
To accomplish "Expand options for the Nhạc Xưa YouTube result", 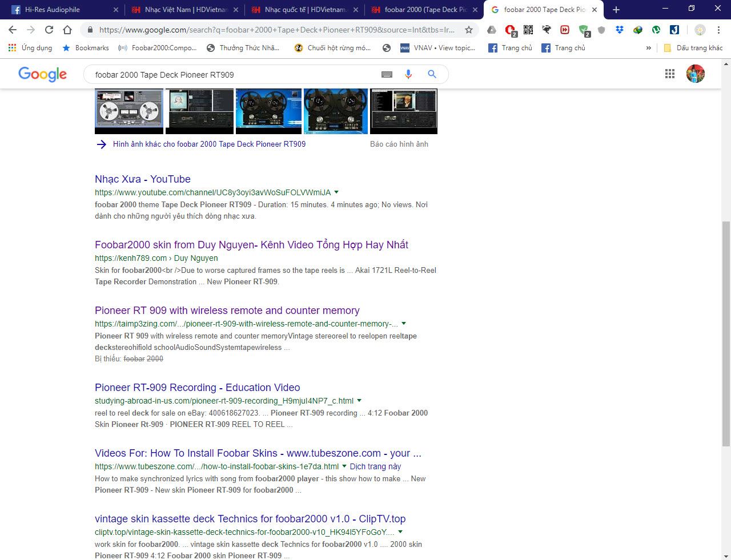I will 336,192.
